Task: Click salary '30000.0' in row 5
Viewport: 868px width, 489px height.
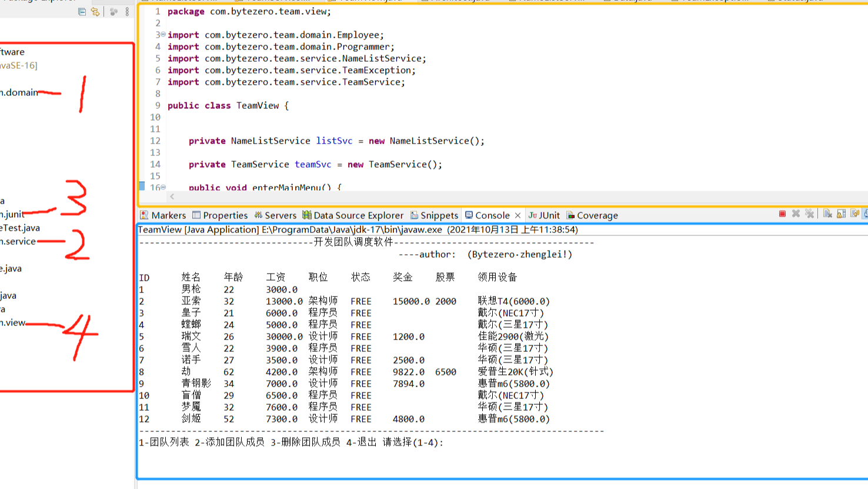Action: [x=284, y=337]
